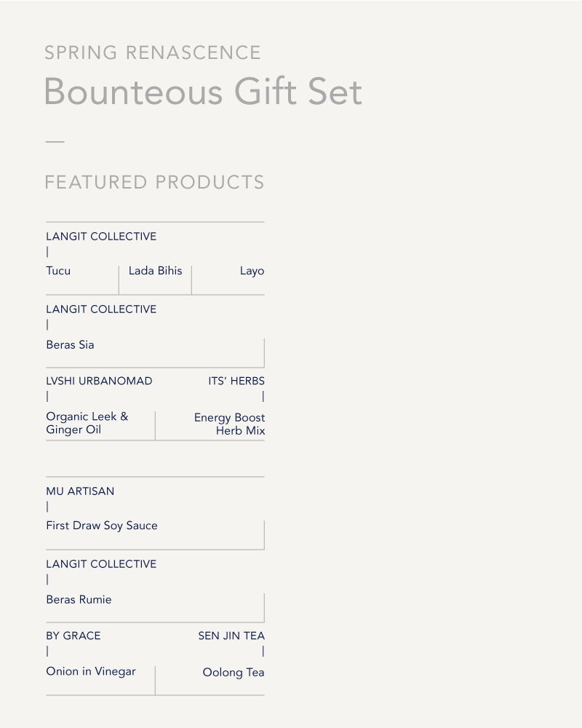Open the Layo product entry
This screenshot has height=728, width=582.
click(x=252, y=271)
